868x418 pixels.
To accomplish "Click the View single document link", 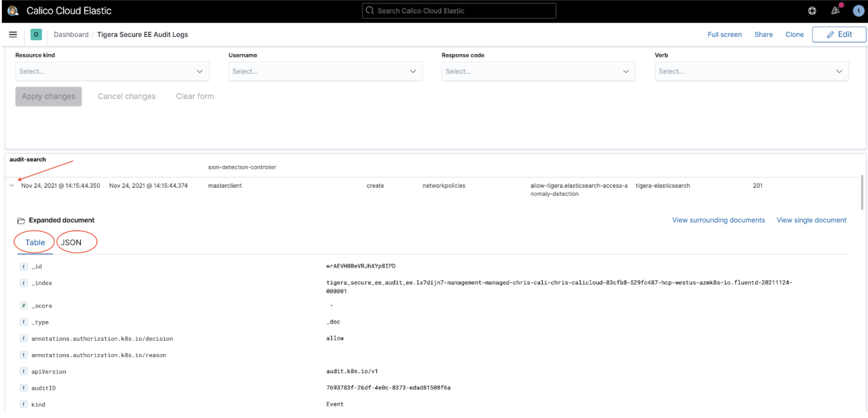I will tap(811, 220).
